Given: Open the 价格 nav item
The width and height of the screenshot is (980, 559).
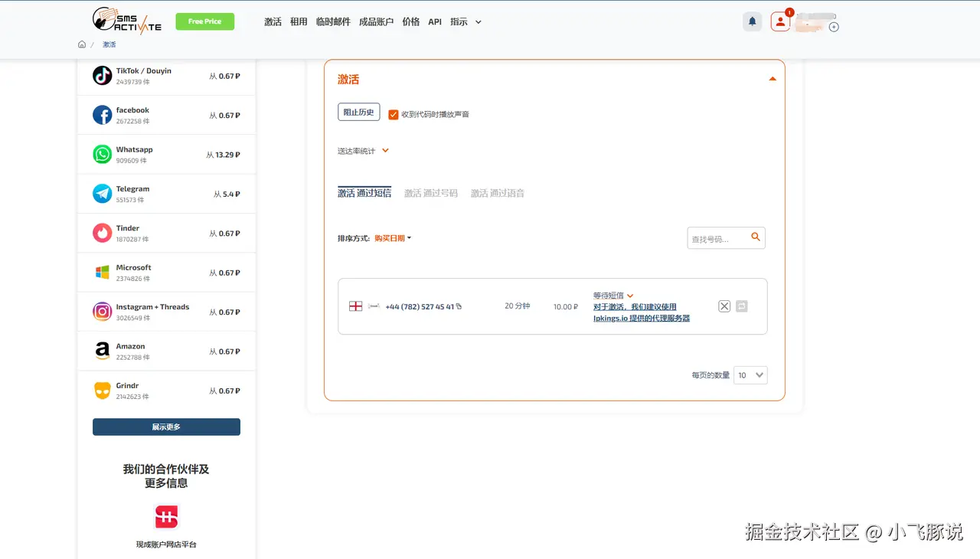Looking at the screenshot, I should (x=411, y=21).
